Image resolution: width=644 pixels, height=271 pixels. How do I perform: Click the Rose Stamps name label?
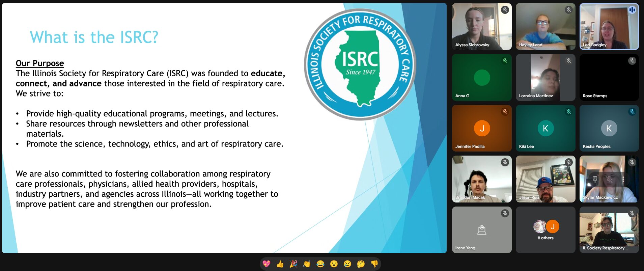click(595, 96)
